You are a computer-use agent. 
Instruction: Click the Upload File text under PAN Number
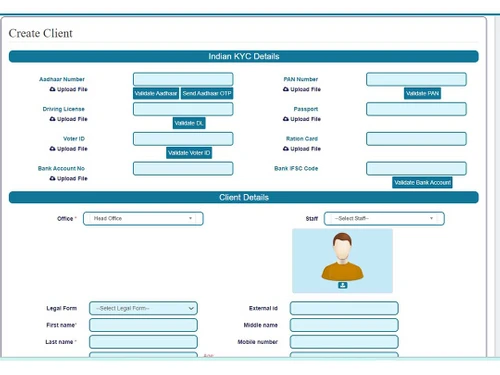pos(305,89)
